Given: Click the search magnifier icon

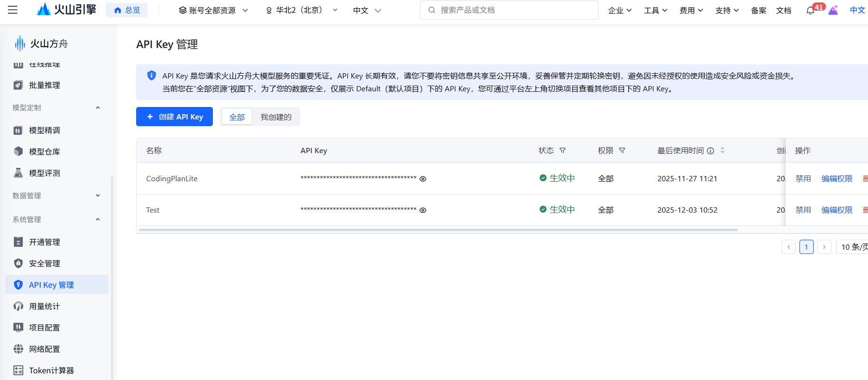Looking at the screenshot, I should tap(431, 10).
